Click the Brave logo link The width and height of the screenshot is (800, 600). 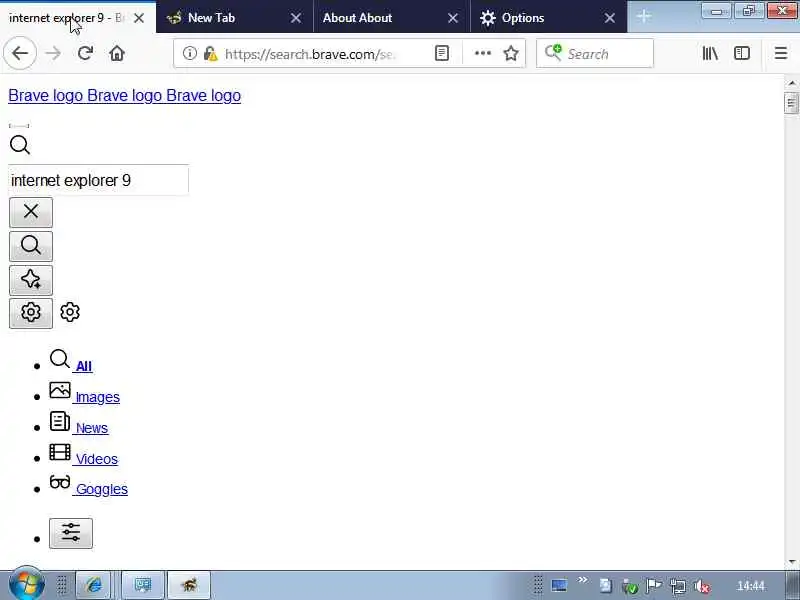click(124, 95)
